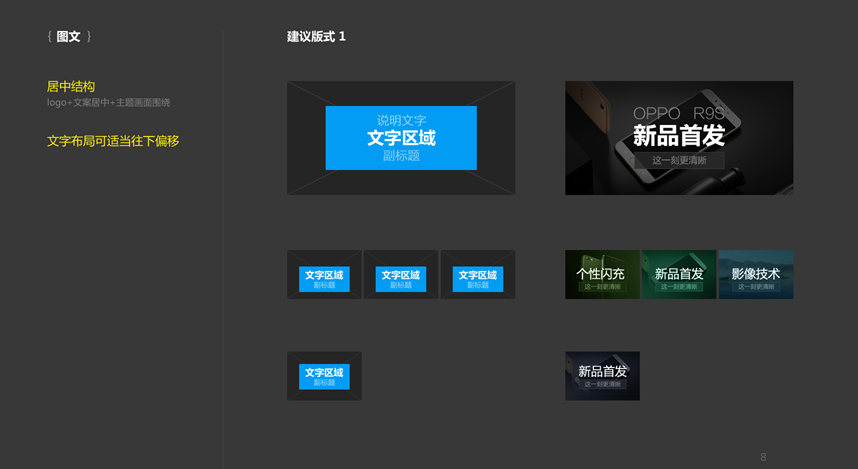The width and height of the screenshot is (858, 469).
Task: Select rightmost wireframe in the three-tile row
Action: pyautogui.click(x=478, y=274)
